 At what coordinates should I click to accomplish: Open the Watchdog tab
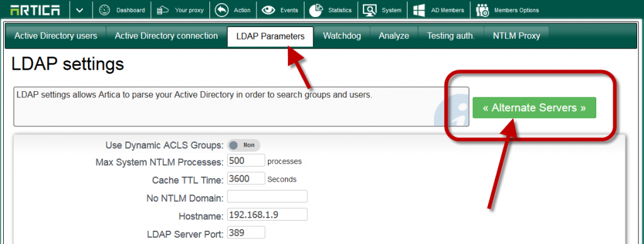(x=342, y=36)
